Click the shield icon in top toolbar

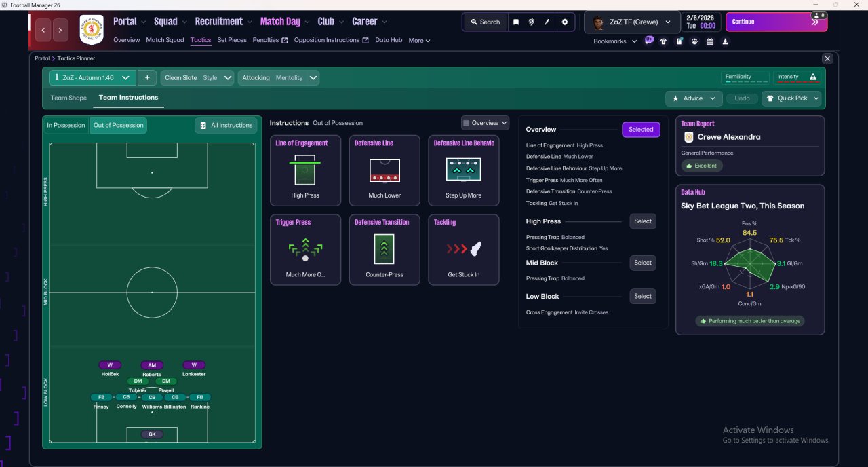tap(531, 22)
